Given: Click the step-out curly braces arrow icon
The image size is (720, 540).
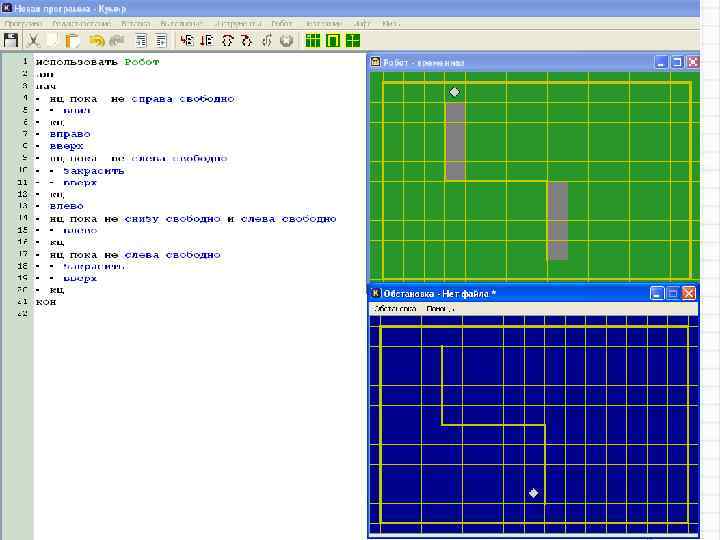Looking at the screenshot, I should click(247, 40).
